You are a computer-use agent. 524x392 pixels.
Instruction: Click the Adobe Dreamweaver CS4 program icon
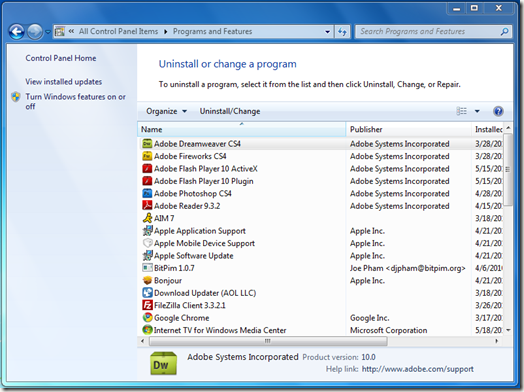147,144
